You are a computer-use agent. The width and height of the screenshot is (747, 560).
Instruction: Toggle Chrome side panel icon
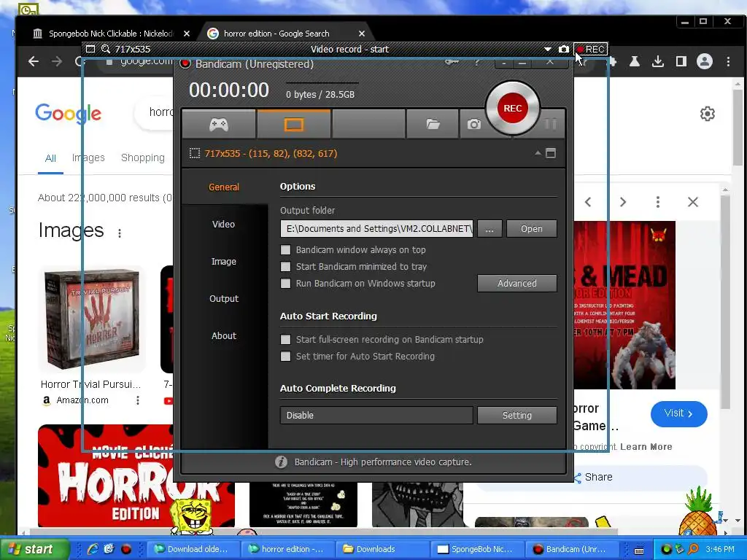point(681,61)
